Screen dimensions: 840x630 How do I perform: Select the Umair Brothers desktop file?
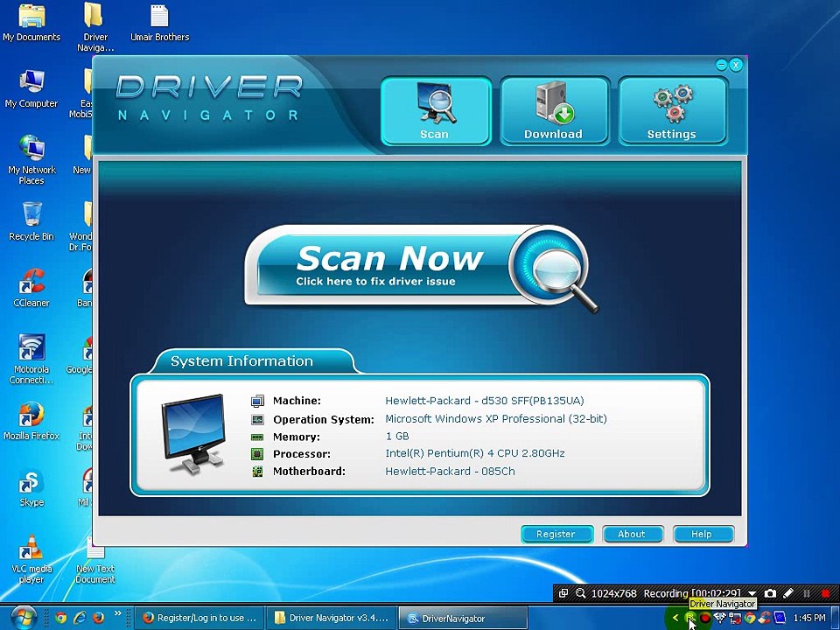pos(159,23)
